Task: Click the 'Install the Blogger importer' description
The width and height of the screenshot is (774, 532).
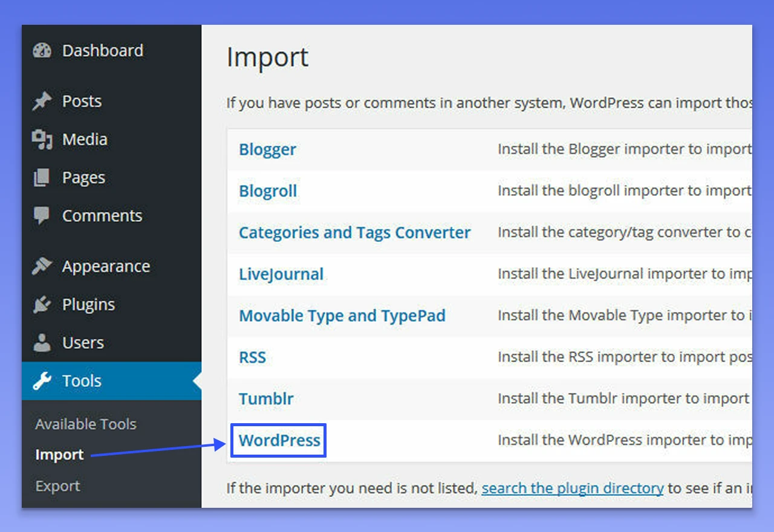Action: (625, 150)
